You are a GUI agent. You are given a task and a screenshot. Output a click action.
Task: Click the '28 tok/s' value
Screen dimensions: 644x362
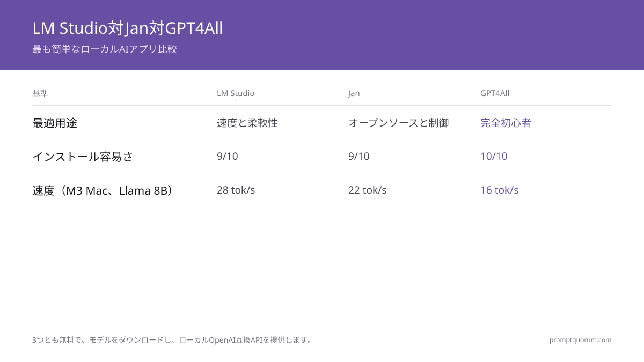click(x=236, y=190)
